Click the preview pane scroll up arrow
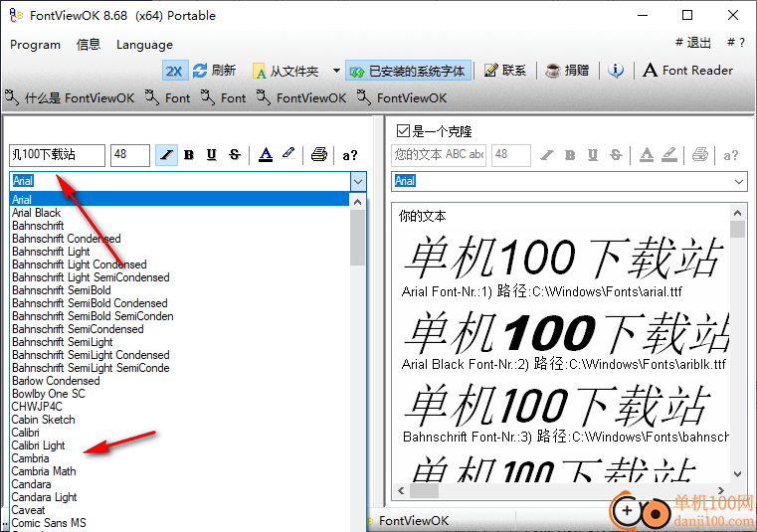Image resolution: width=757 pixels, height=532 pixels. 737,213
